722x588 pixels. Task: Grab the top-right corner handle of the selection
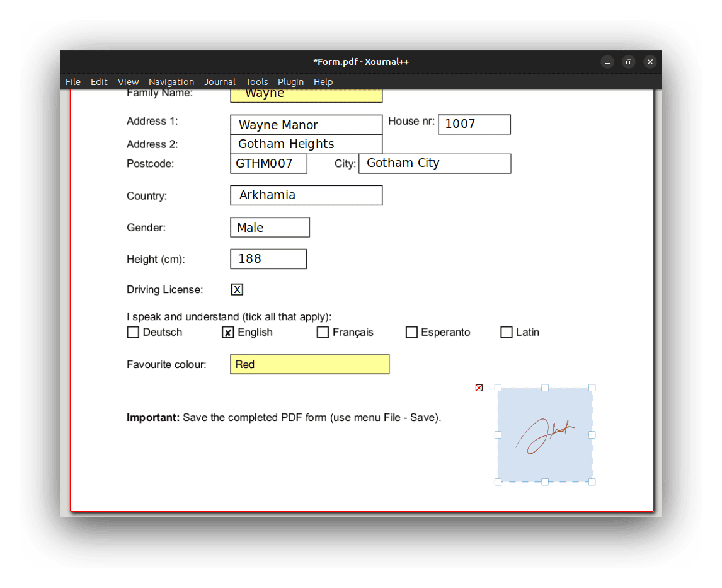click(x=592, y=388)
